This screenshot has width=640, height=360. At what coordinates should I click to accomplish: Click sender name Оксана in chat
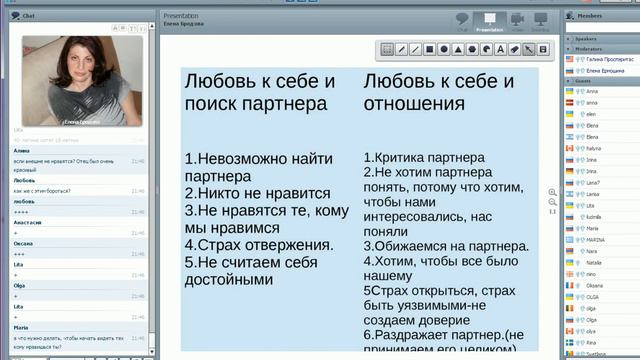tap(23, 244)
